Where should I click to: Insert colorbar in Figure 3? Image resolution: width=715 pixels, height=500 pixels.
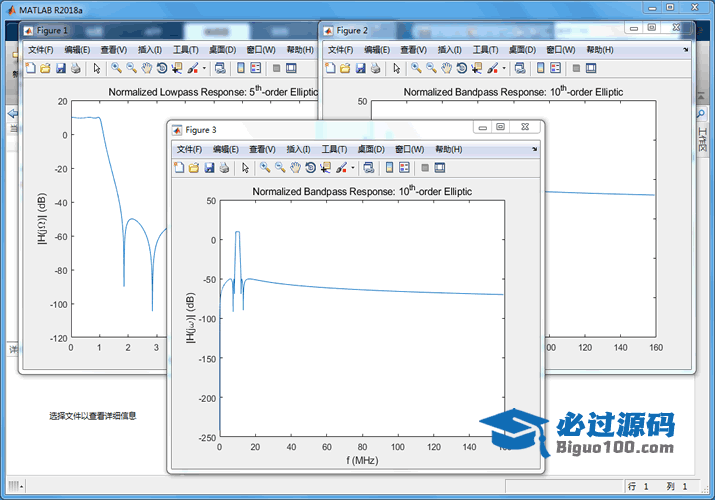click(389, 168)
